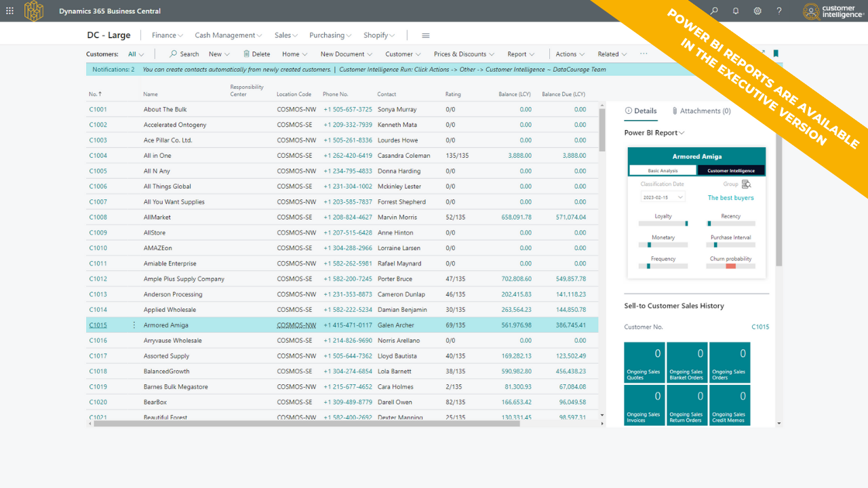Image resolution: width=868 pixels, height=488 pixels.
Task: Click DC - Large company name
Action: point(108,35)
